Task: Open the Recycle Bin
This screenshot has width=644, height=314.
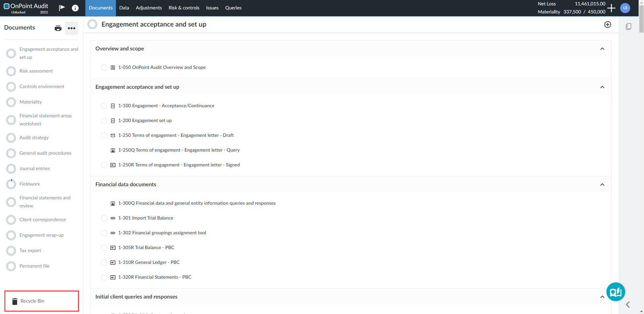Action: (x=32, y=301)
